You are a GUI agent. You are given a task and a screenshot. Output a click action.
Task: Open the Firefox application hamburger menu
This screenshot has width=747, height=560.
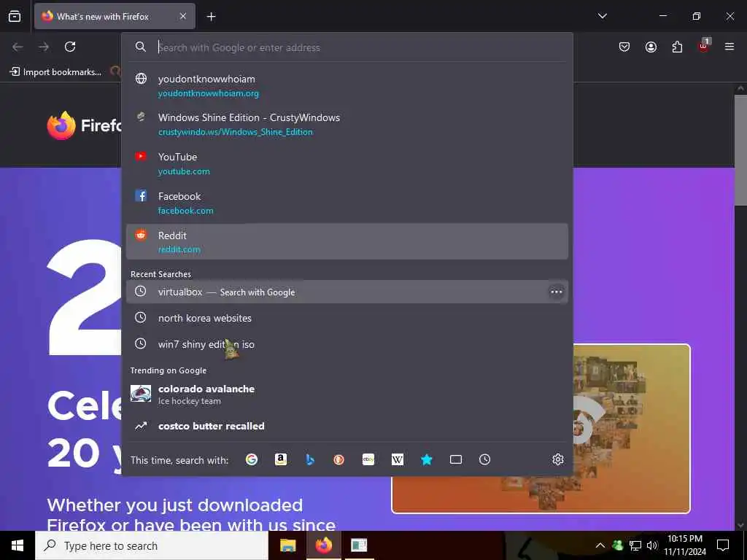tap(729, 47)
